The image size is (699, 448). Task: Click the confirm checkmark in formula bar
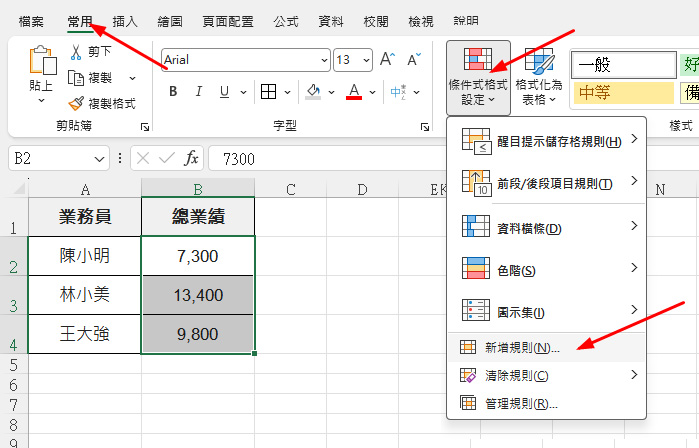pyautogui.click(x=167, y=158)
